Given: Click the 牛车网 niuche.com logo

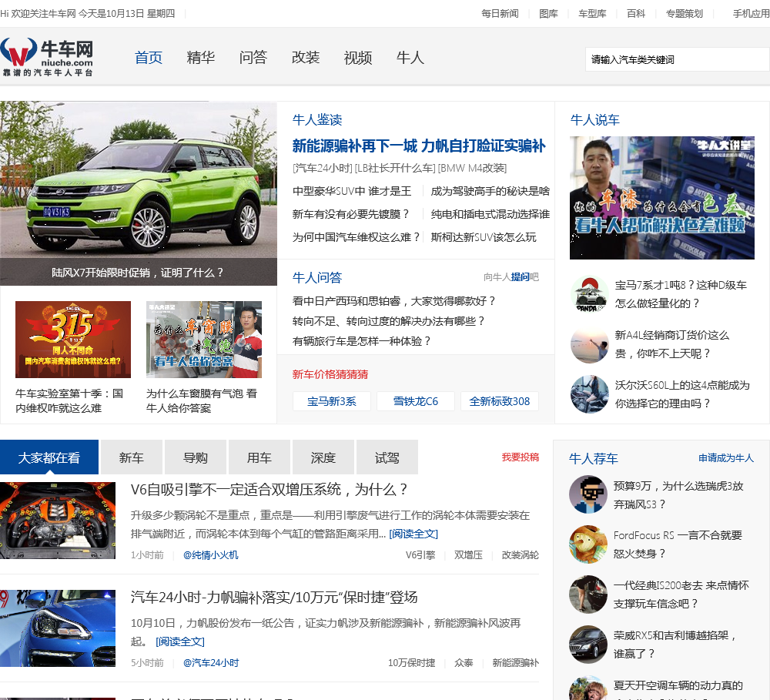Looking at the screenshot, I should coord(47,58).
